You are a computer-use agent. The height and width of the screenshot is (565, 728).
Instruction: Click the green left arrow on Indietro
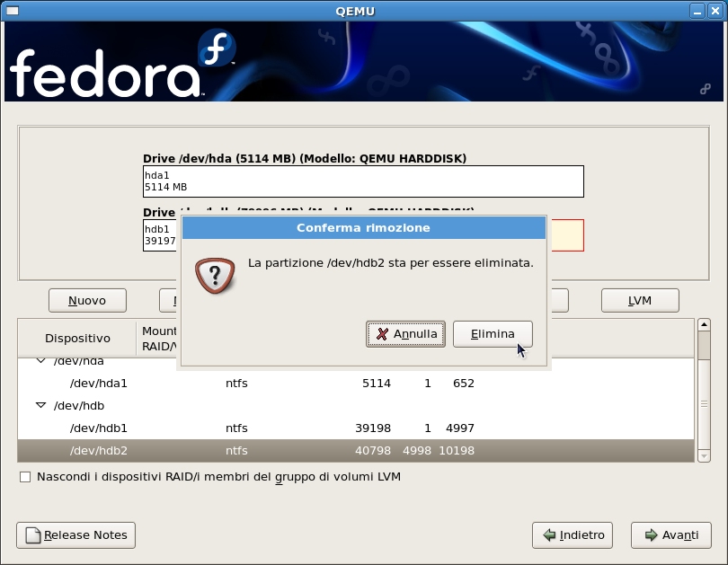tap(549, 535)
